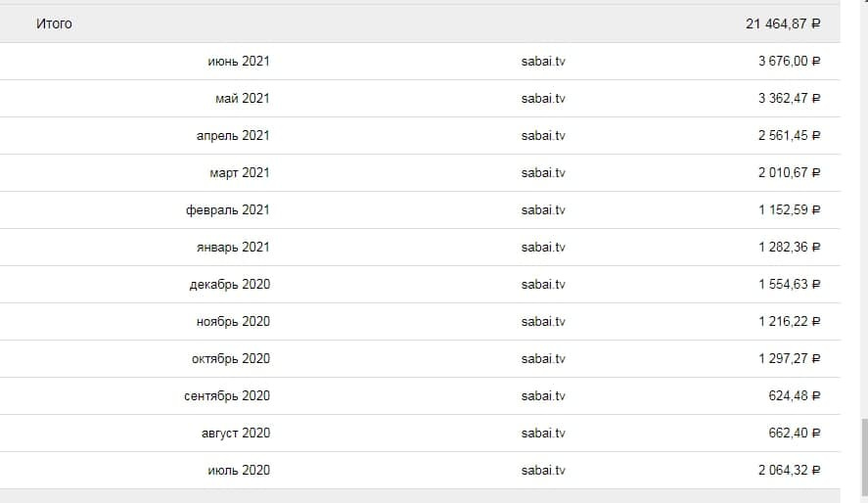
Task: Select the октябрь 2020 month cell
Action: click(230, 358)
